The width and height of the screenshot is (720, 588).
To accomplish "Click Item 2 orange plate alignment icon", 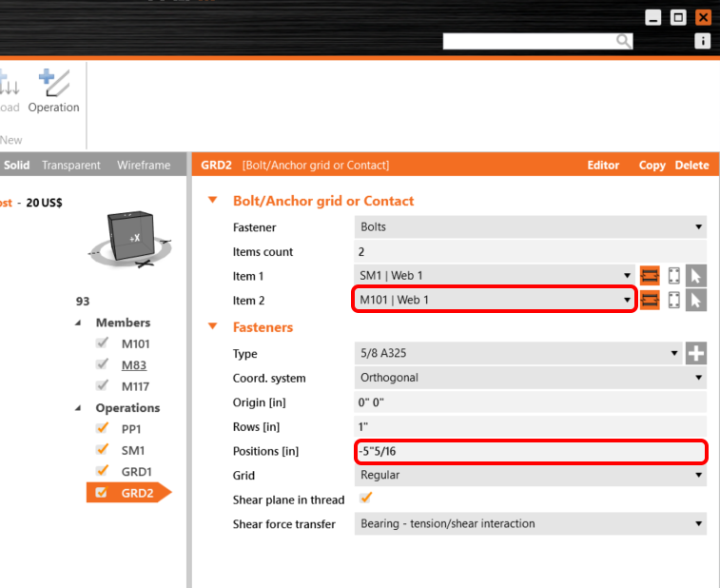I will tap(650, 301).
